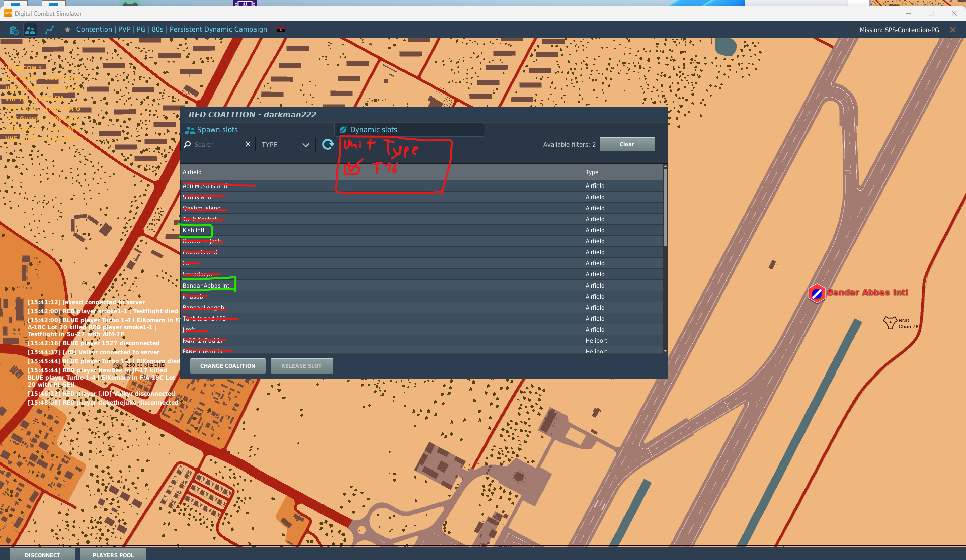The width and height of the screenshot is (966, 560).
Task: Select the Lavan Island row
Action: [x=421, y=252]
